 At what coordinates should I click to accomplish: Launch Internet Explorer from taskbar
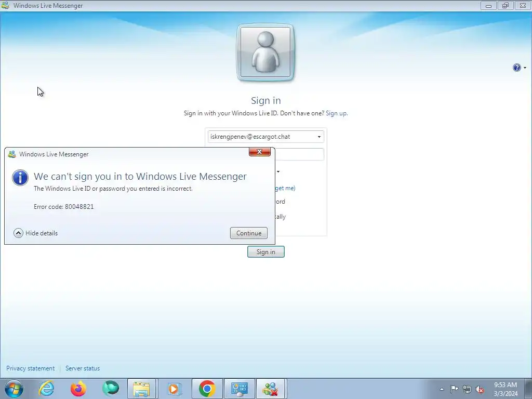pos(46,389)
